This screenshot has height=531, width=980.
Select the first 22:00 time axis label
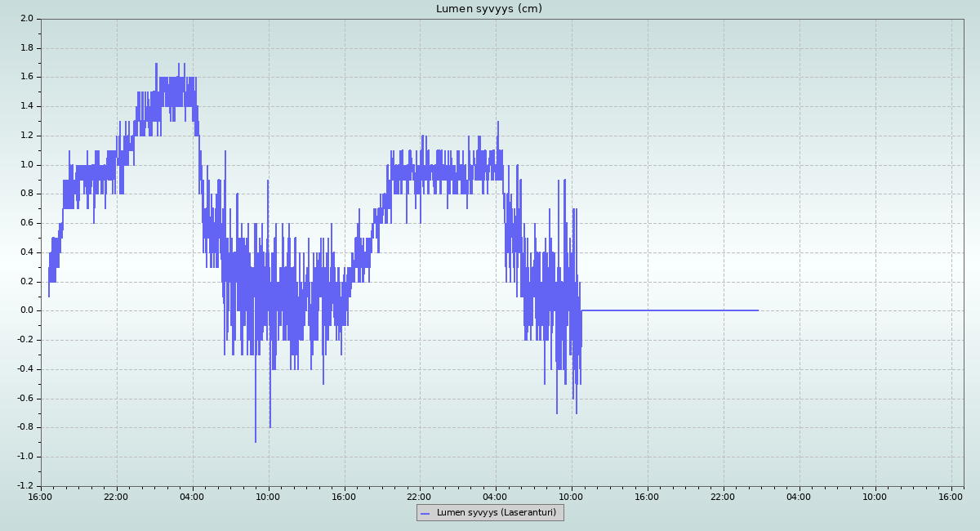point(116,497)
